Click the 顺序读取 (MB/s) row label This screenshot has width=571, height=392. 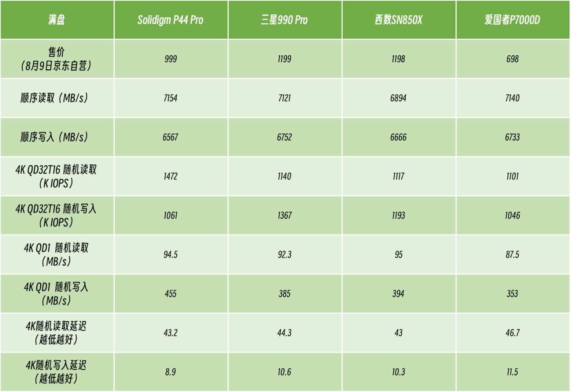[55, 98]
